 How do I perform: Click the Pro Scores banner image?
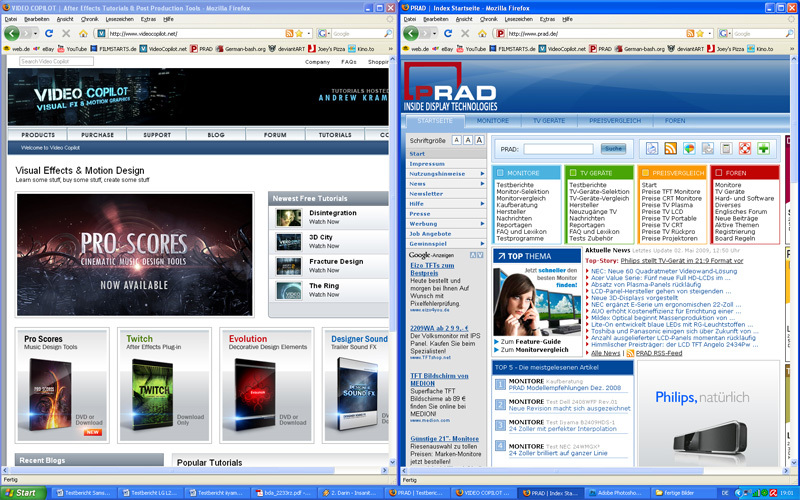pyautogui.click(x=135, y=255)
